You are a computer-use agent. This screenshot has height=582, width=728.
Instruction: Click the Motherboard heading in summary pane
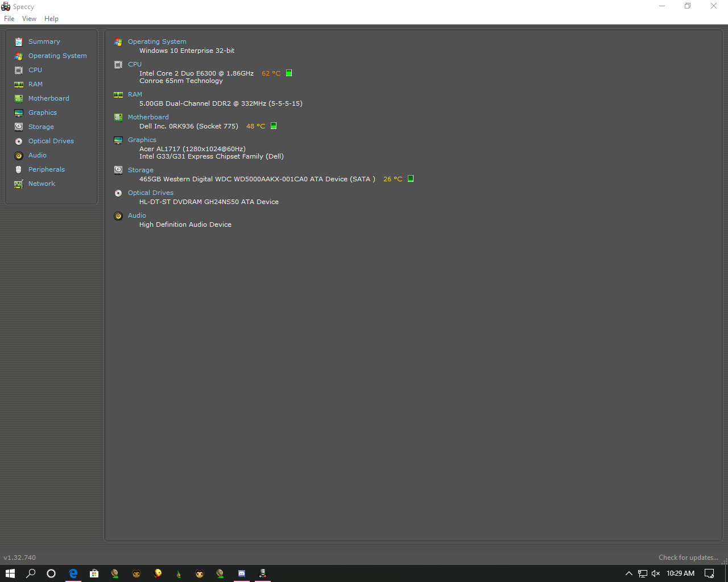coord(148,117)
